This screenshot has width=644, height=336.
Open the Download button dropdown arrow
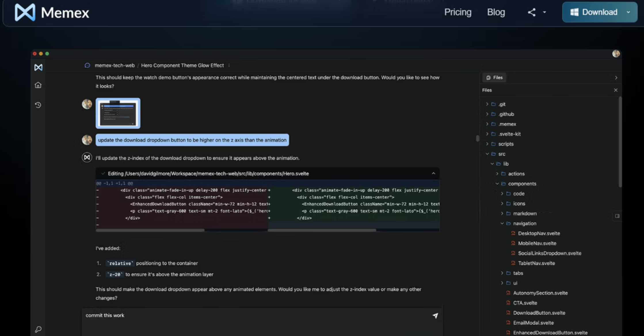tap(628, 12)
